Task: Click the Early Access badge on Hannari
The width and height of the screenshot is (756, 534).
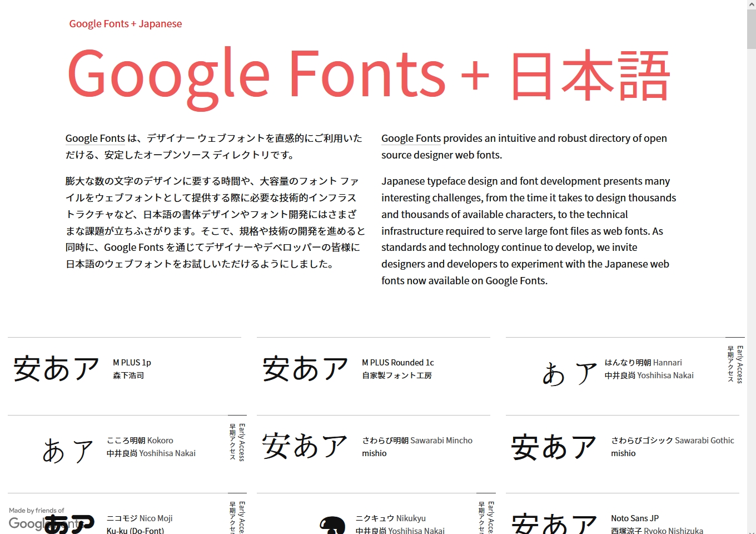Action: 735,364
